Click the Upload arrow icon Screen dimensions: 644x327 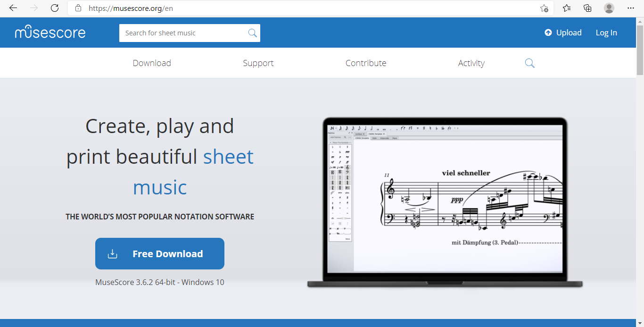click(x=548, y=33)
